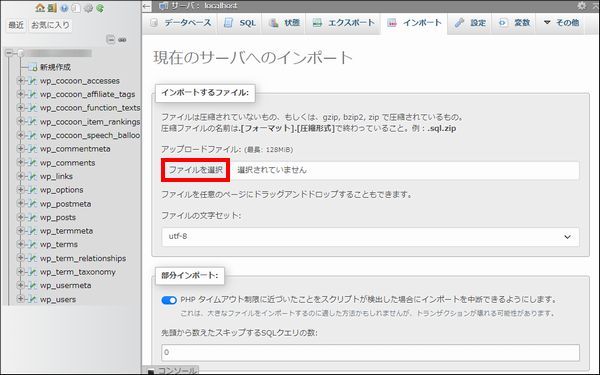Open phpMyAdmin documentation blue help icon
The image size is (600, 375).
tap(64, 8)
